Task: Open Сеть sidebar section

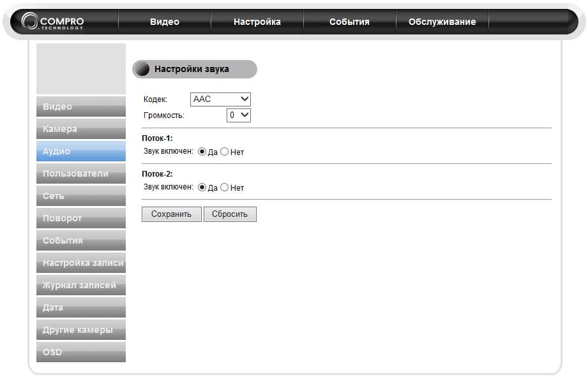Action: pos(81,196)
